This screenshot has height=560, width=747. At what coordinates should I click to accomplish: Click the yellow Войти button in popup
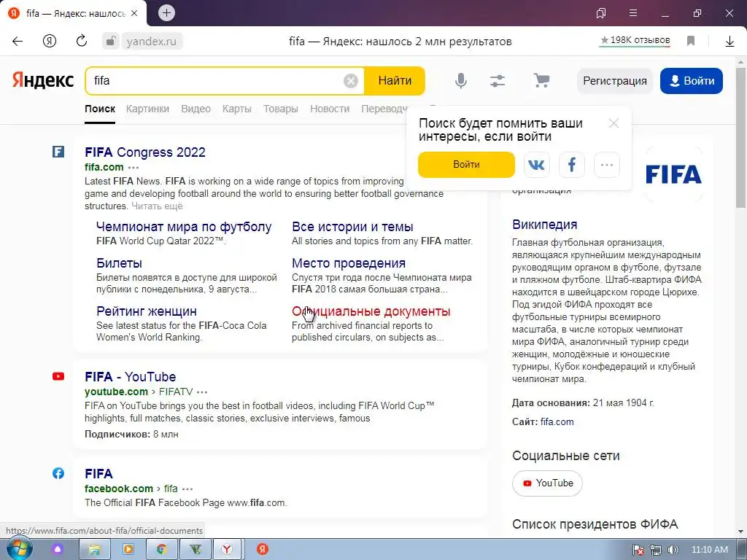click(466, 165)
